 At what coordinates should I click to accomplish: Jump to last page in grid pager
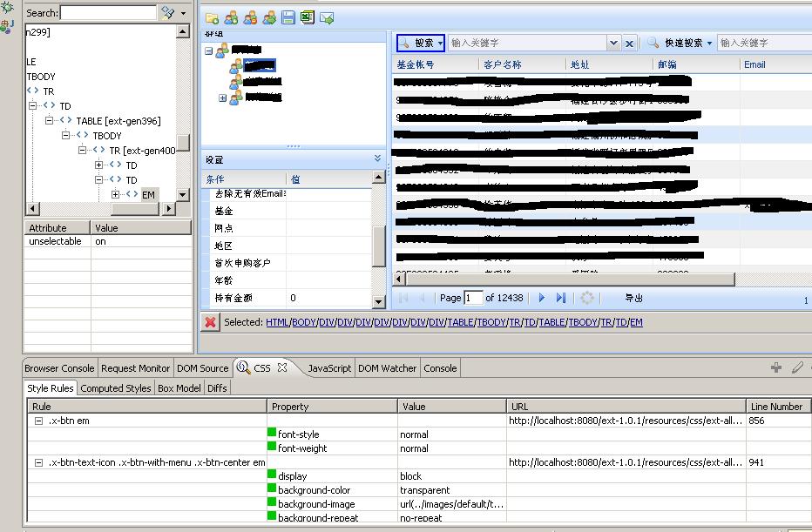click(560, 298)
